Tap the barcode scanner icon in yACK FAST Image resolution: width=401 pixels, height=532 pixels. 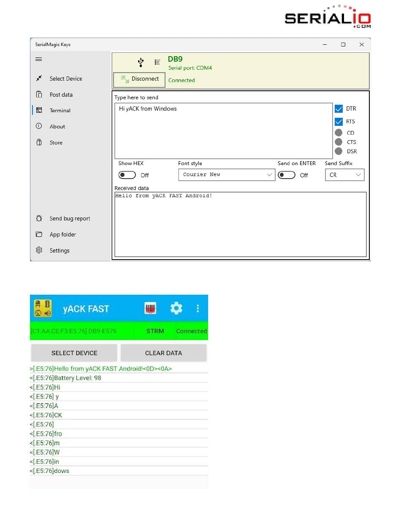151,308
